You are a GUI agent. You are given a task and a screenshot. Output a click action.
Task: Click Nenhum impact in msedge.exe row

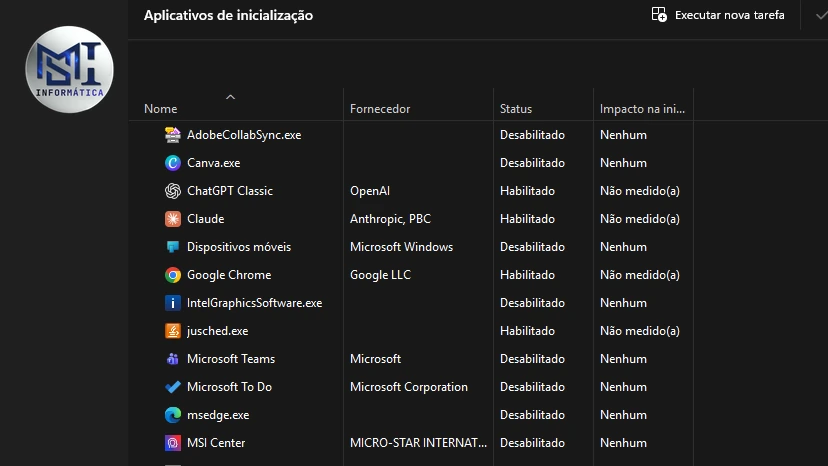point(623,415)
